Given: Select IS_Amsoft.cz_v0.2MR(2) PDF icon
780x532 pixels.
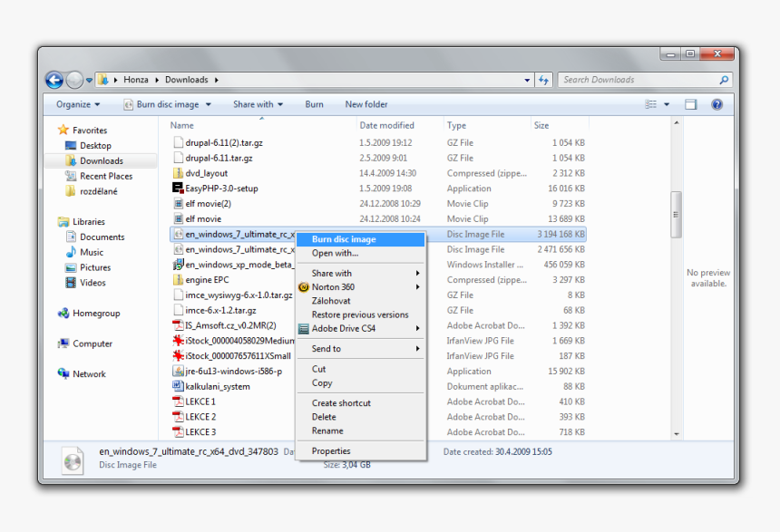Looking at the screenshot, I should pos(178,325).
